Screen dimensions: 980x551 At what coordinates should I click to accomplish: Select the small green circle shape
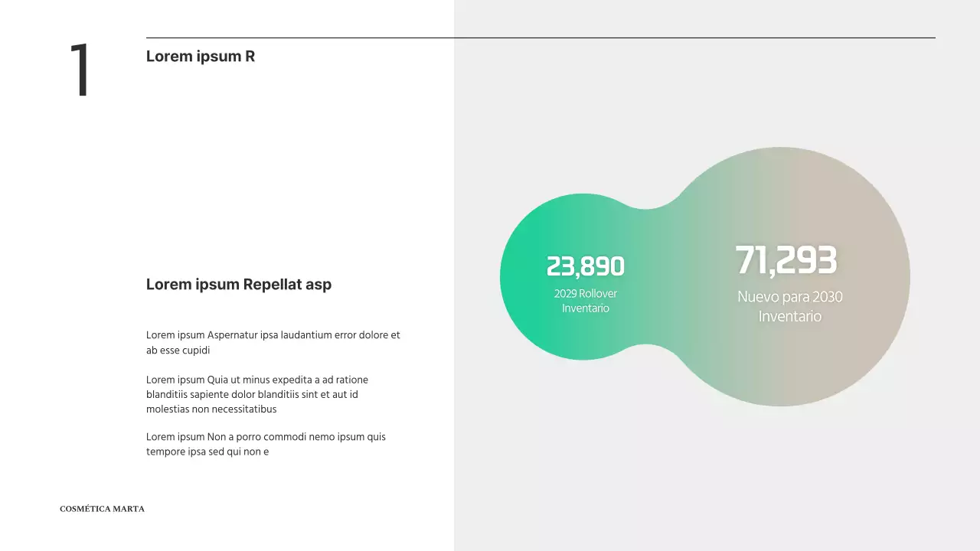point(536,321)
